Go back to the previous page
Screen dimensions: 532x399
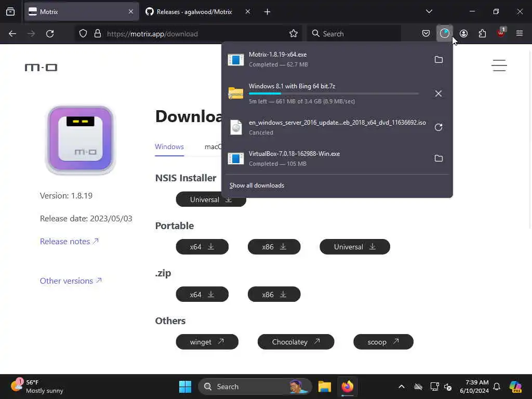pyautogui.click(x=12, y=33)
